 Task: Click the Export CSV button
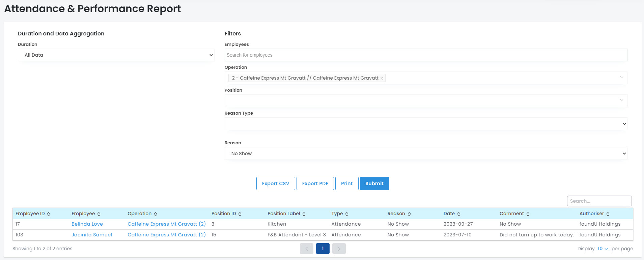point(276,183)
